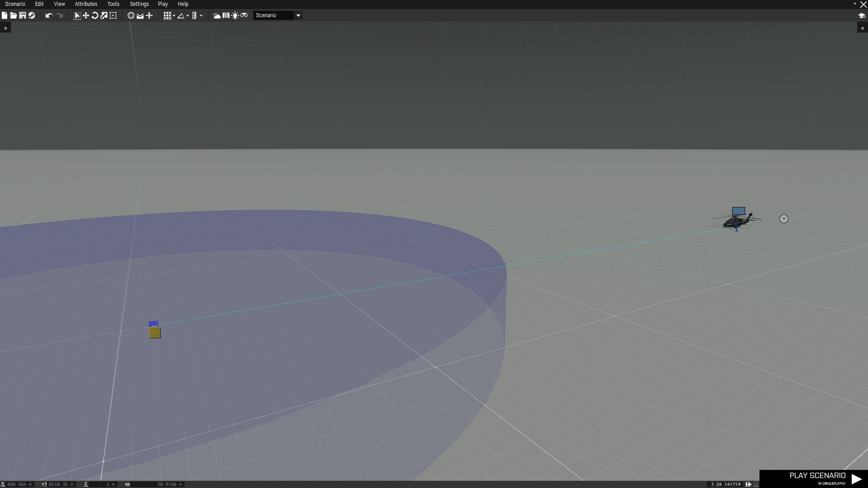Toggle rotation angle grid icon
Viewport: 868px width, 488px height.
[181, 15]
